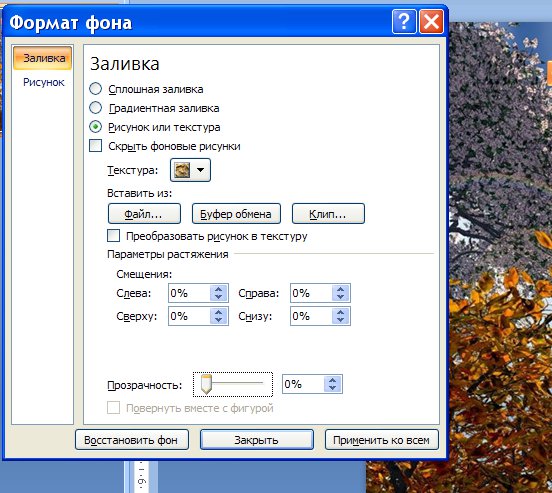This screenshot has height=493, width=552.
Task: Choose Градиентная заливка radio button
Action: 95,108
